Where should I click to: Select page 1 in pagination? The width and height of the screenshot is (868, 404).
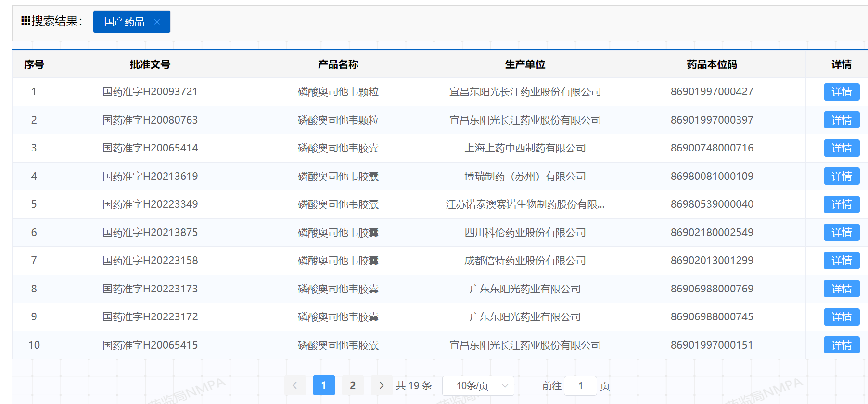pos(324,385)
